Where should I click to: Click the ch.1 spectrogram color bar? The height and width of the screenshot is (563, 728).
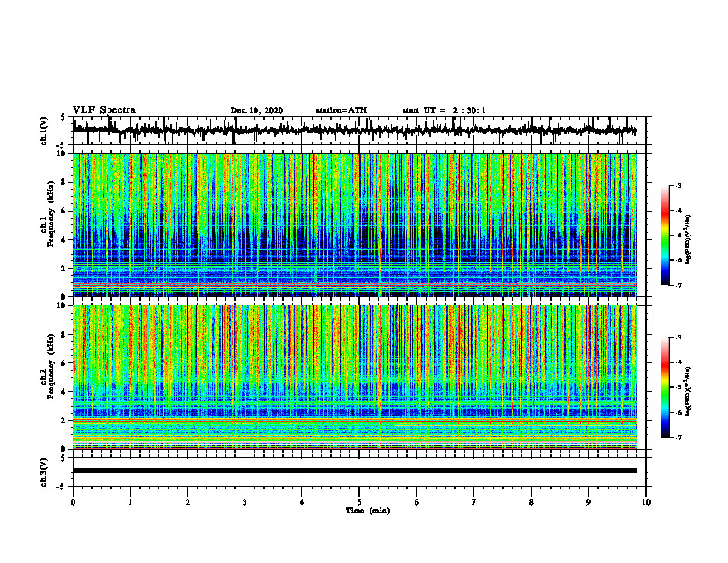[x=665, y=236]
